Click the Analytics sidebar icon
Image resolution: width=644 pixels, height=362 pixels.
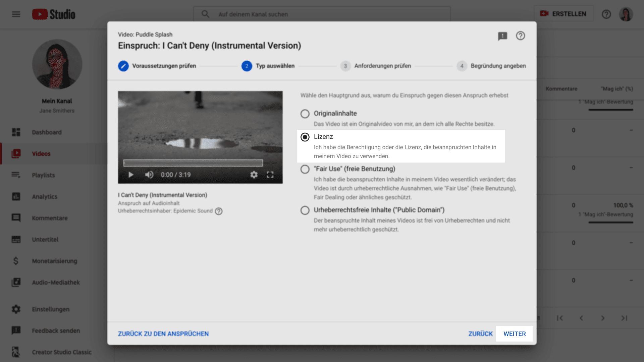(16, 196)
